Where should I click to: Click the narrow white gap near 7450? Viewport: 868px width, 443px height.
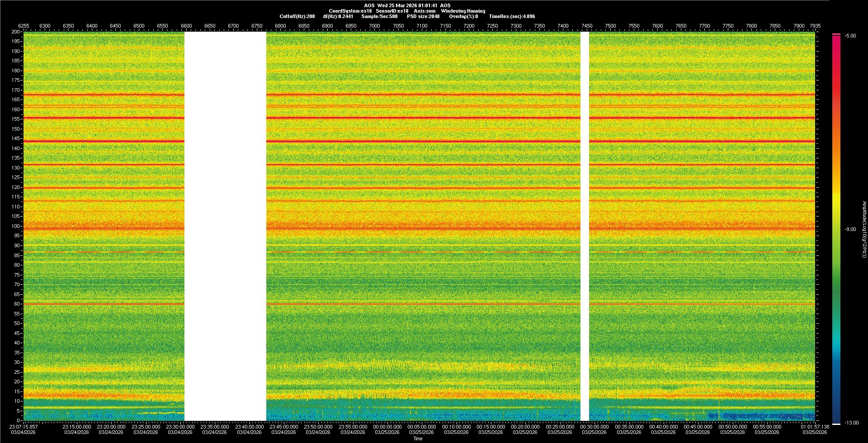(x=585, y=226)
